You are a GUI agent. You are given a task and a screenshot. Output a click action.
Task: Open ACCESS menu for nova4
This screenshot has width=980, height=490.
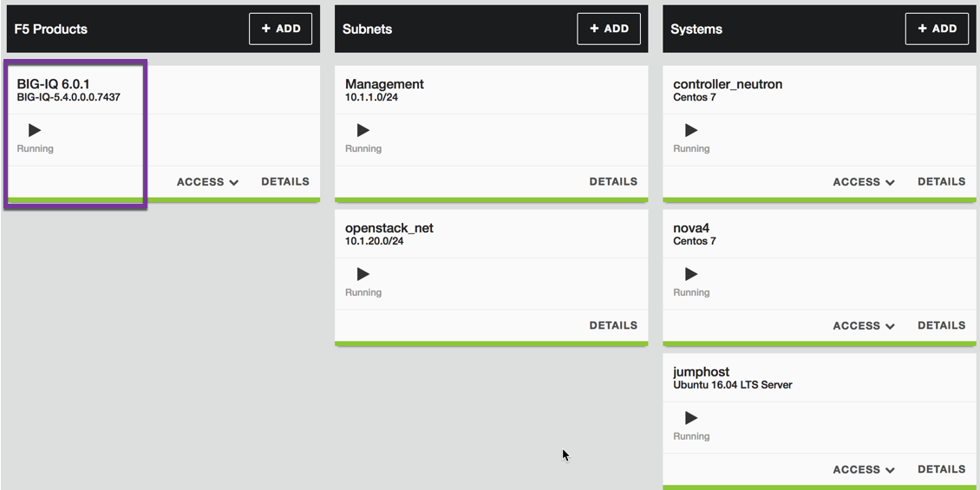(x=864, y=325)
